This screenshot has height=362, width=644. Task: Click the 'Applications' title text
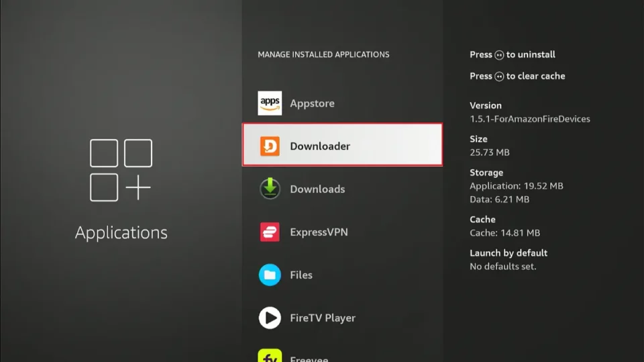click(x=121, y=233)
